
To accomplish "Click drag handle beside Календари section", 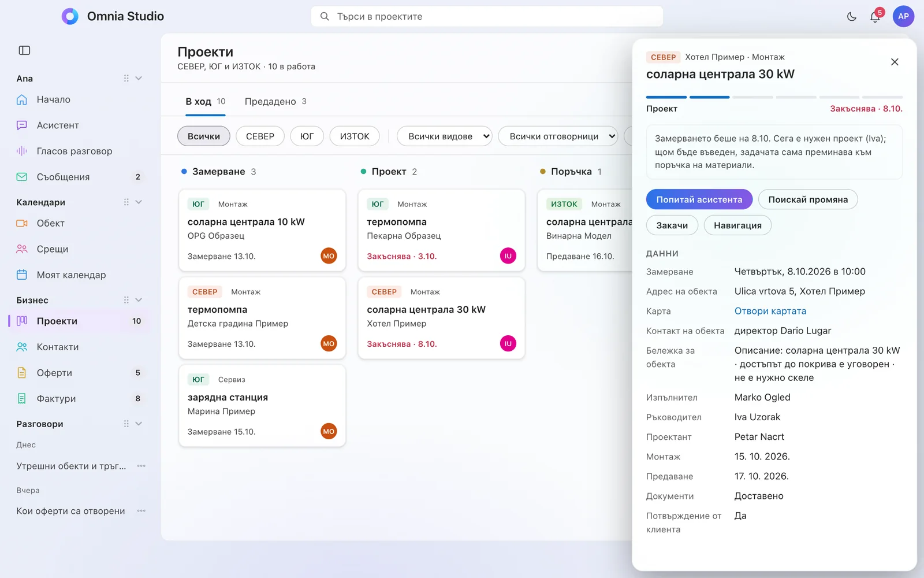I will [x=126, y=202].
